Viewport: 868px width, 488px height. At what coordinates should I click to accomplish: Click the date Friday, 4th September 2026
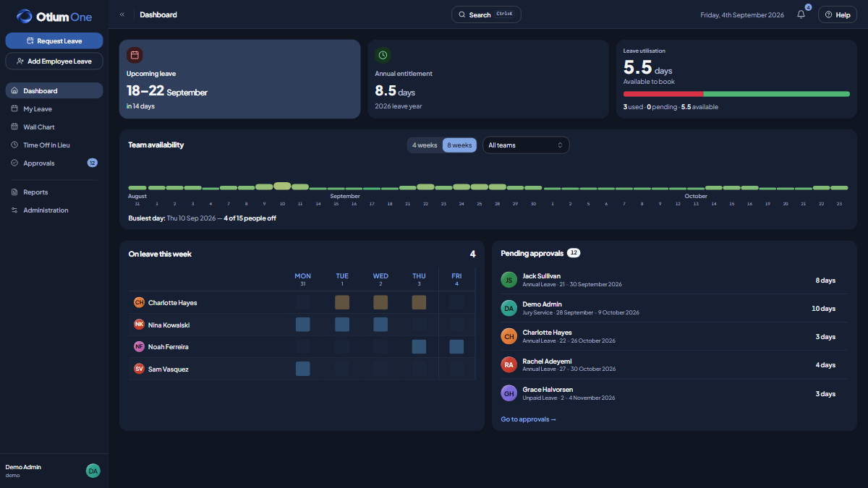click(742, 14)
